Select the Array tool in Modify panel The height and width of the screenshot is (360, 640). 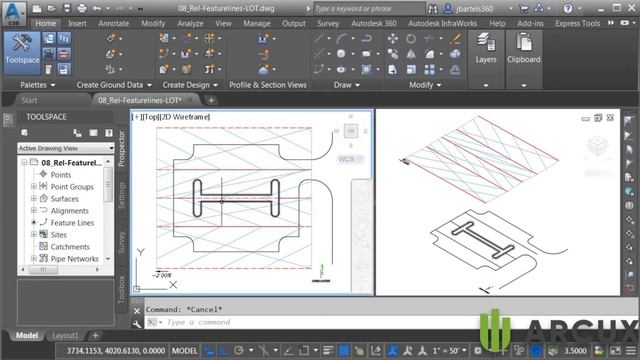coord(429,69)
